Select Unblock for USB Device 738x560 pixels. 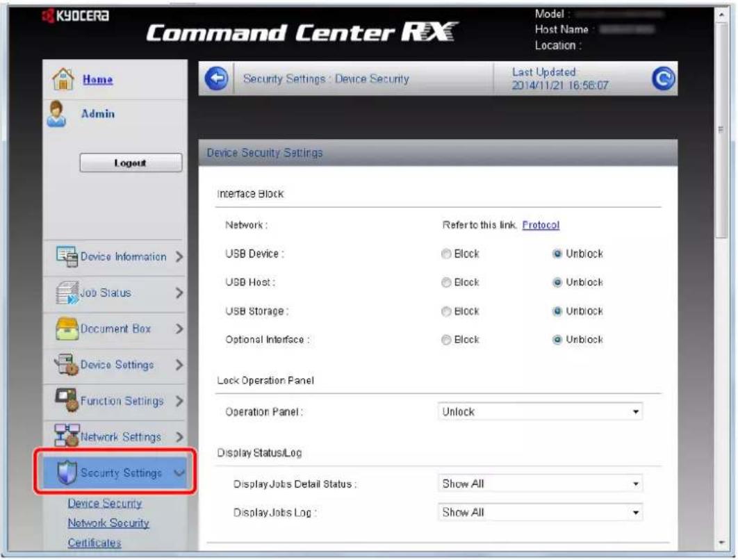coord(557,254)
